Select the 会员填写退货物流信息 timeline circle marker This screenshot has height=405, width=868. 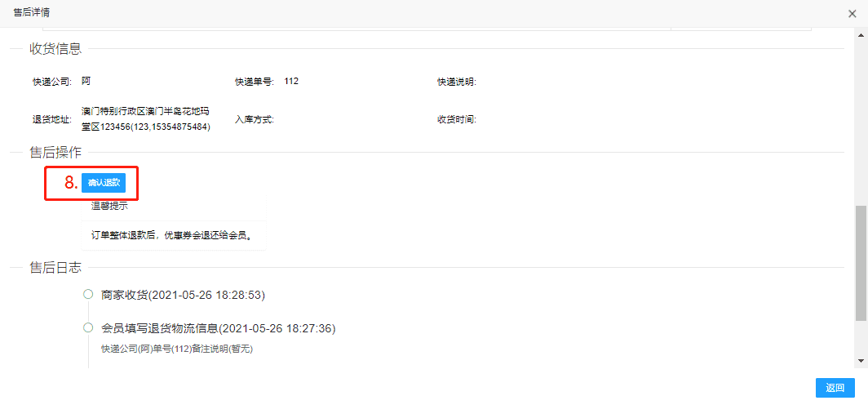coord(87,328)
